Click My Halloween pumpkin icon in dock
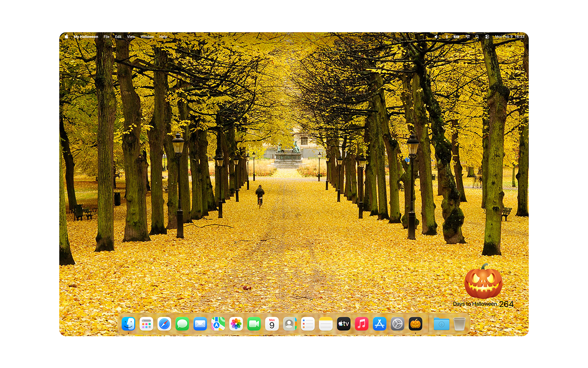 [415, 324]
